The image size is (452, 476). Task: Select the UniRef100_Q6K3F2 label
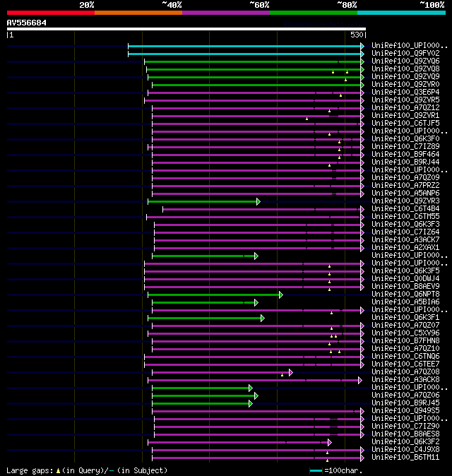tap(405, 441)
